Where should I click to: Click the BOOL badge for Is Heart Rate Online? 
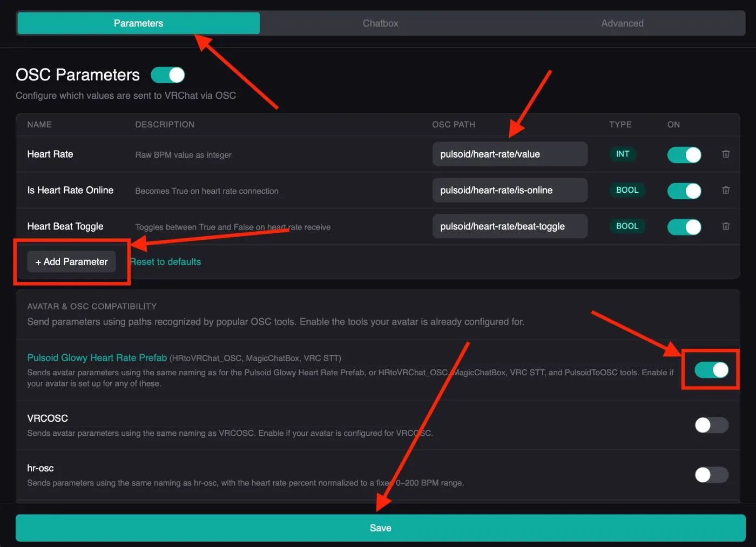(627, 190)
